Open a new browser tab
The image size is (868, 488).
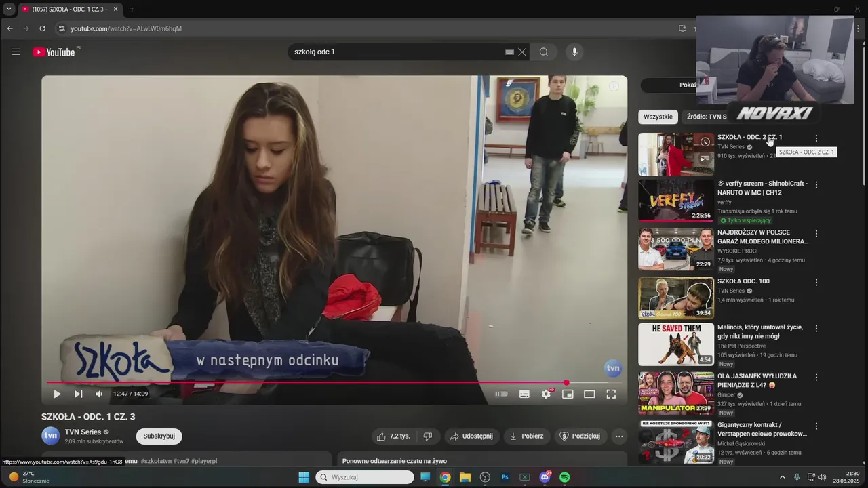[132, 9]
